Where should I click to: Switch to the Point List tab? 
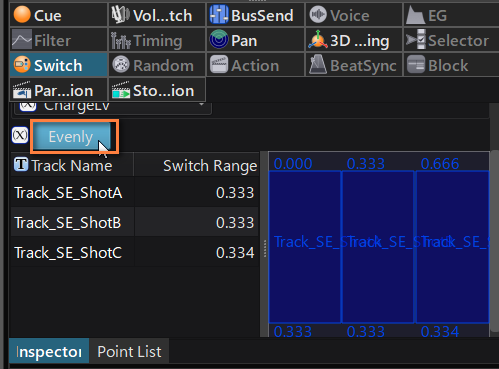pyautogui.click(x=129, y=351)
